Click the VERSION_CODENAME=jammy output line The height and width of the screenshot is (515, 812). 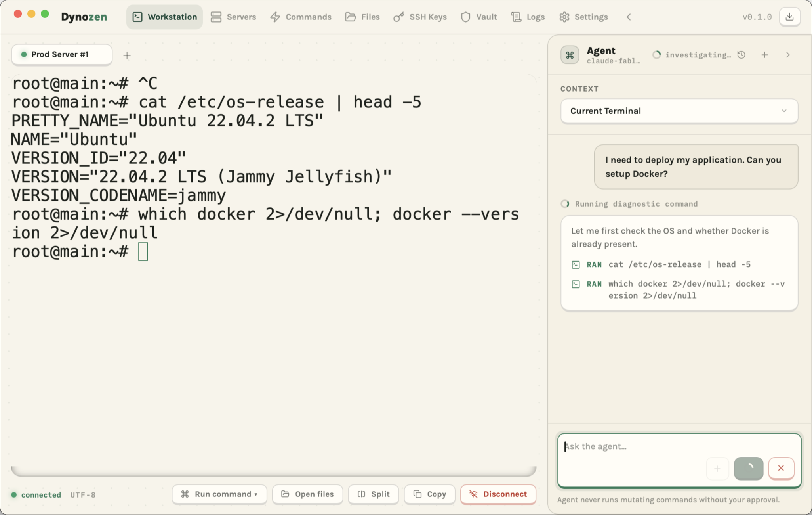pos(118,195)
